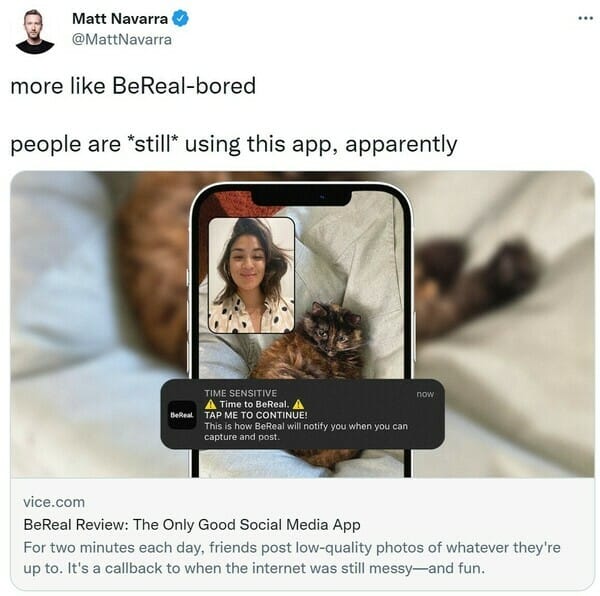Open the Matt Navarra display name

pyautogui.click(x=120, y=18)
